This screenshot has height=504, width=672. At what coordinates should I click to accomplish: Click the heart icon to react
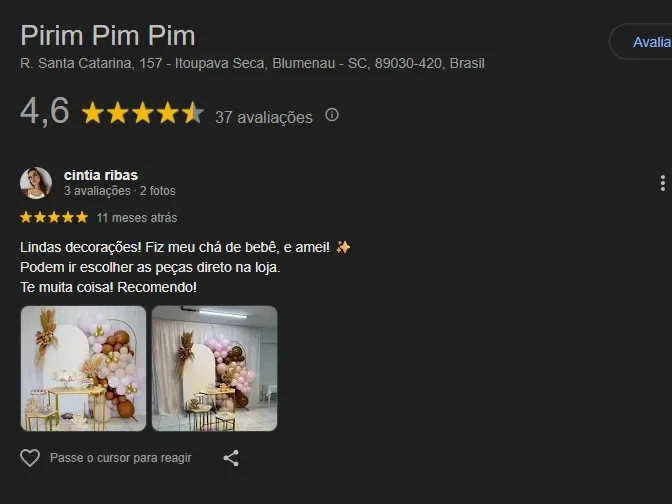[30, 458]
